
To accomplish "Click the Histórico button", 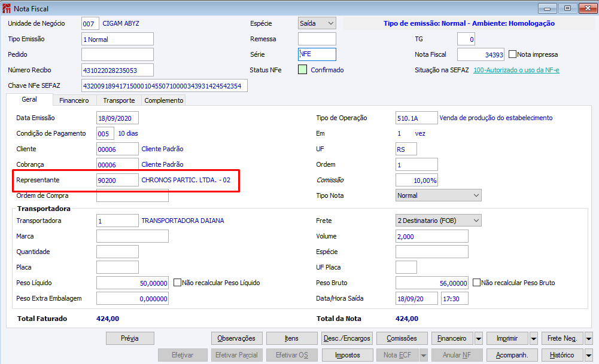I will [562, 355].
